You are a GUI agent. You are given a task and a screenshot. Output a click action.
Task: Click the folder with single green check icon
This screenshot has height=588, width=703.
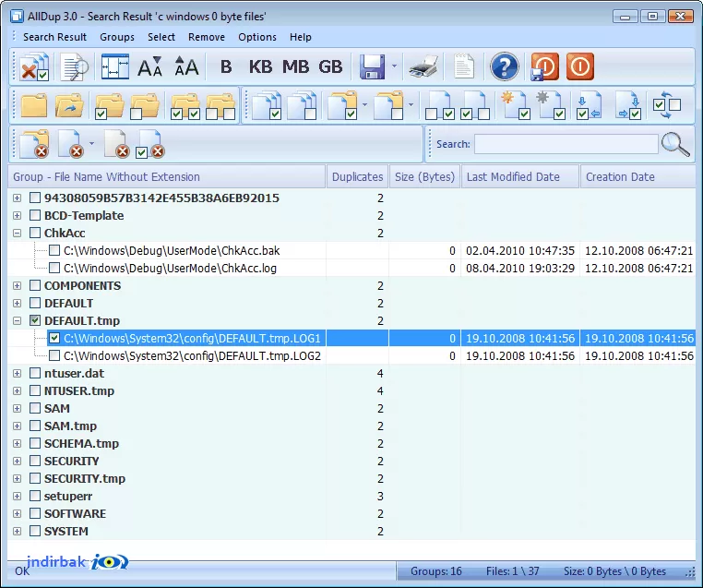coord(109,105)
